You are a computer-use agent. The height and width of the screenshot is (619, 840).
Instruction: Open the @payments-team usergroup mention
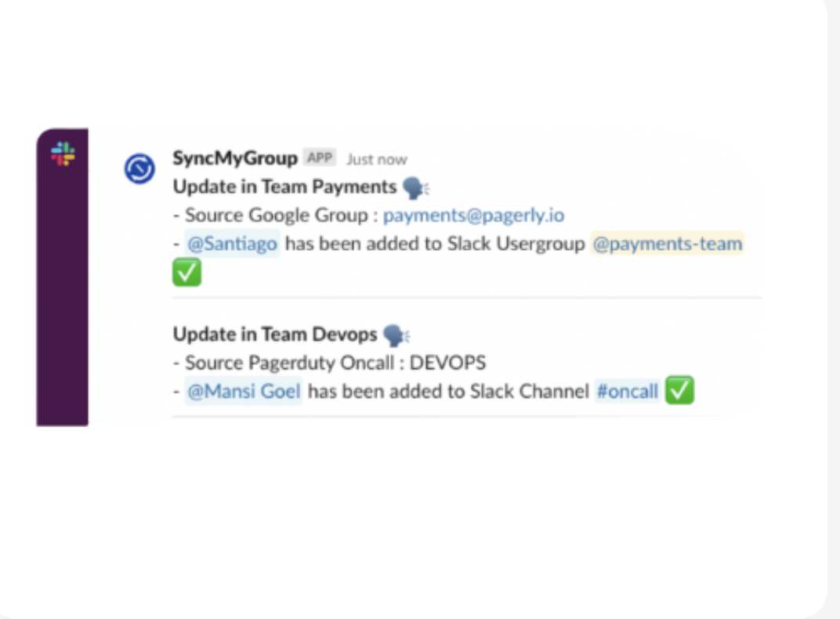668,244
